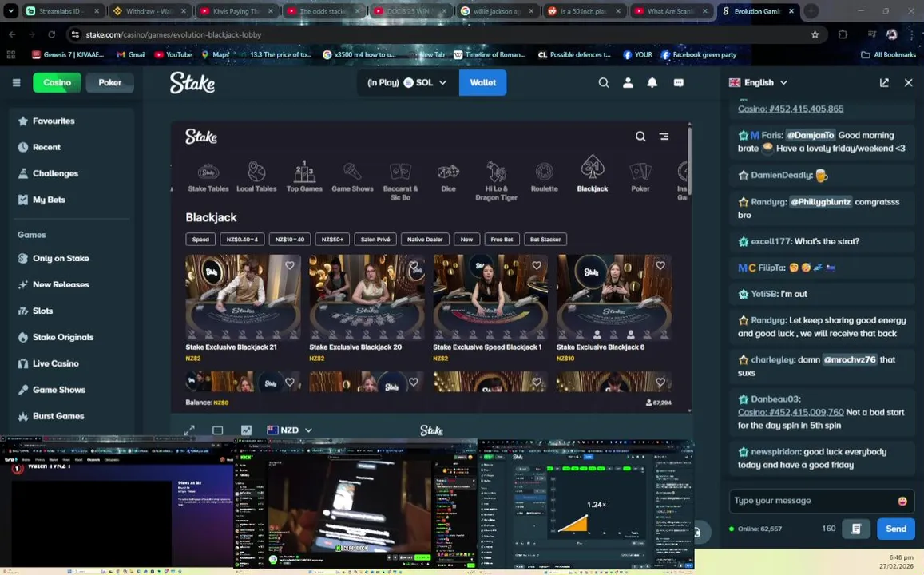Click the Stake logo in header
This screenshot has width=924, height=575.
192,82
